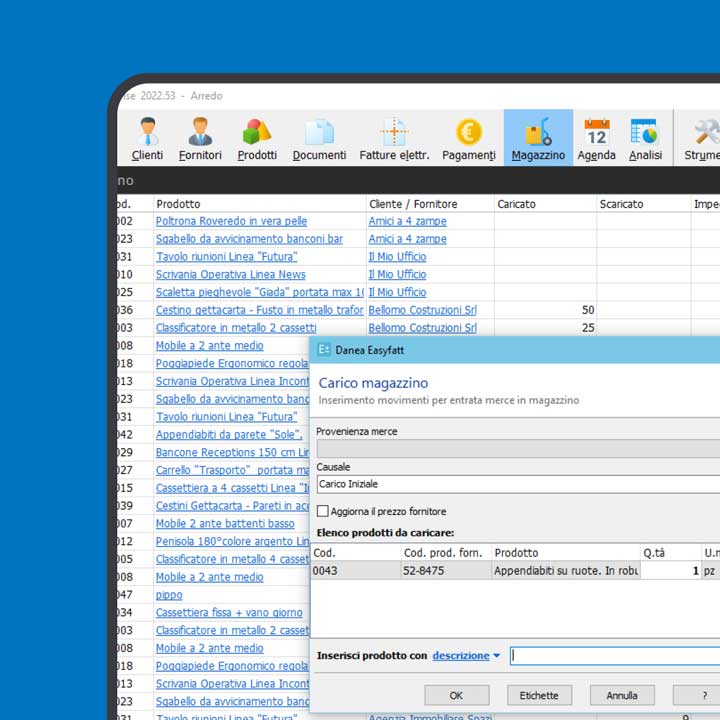720x720 pixels.
Task: Open 'Tavolo riunioni Linea Futura' link under Il Mio Ufficio
Action: tap(226, 257)
